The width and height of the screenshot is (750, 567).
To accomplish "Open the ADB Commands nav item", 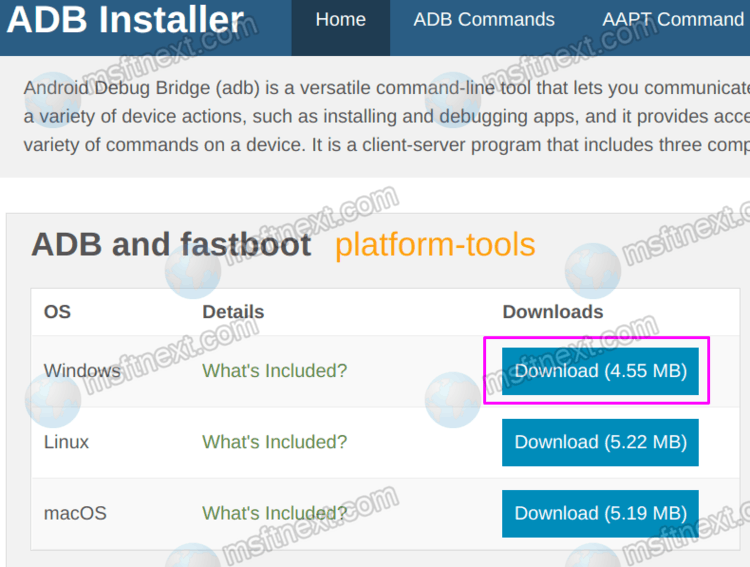I will coord(484,20).
